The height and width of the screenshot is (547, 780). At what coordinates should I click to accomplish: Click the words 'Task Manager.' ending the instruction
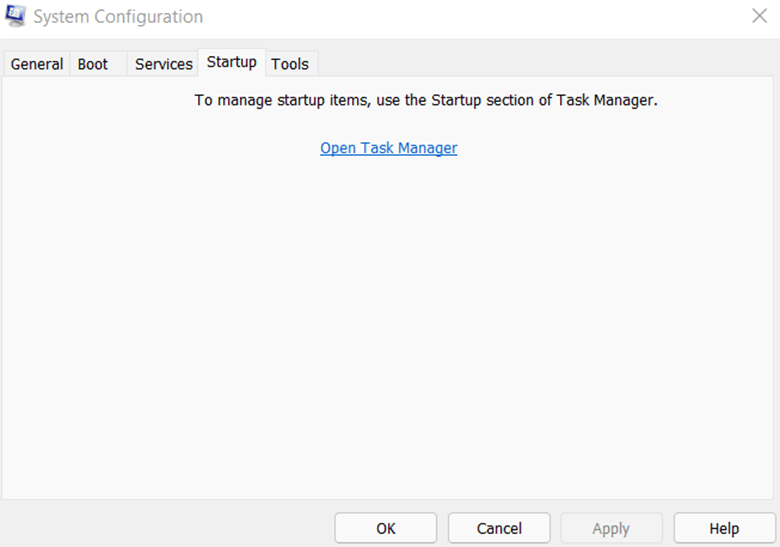607,100
